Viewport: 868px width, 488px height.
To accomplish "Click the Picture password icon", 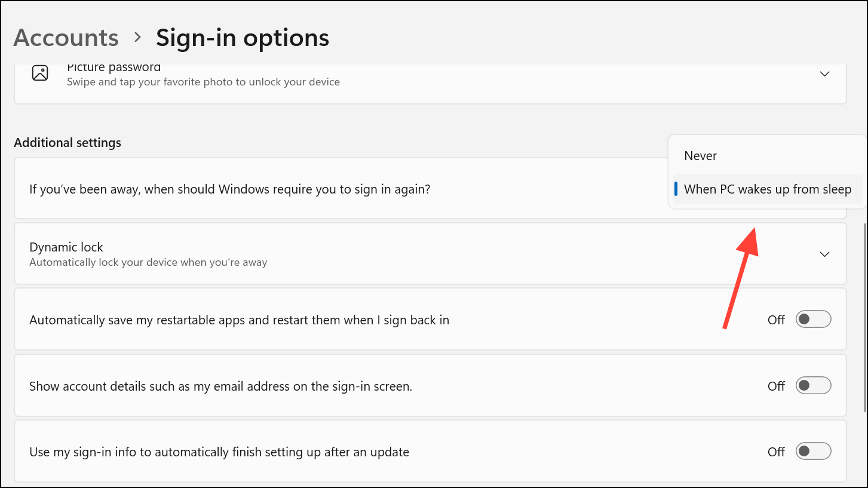I will pyautogui.click(x=40, y=73).
